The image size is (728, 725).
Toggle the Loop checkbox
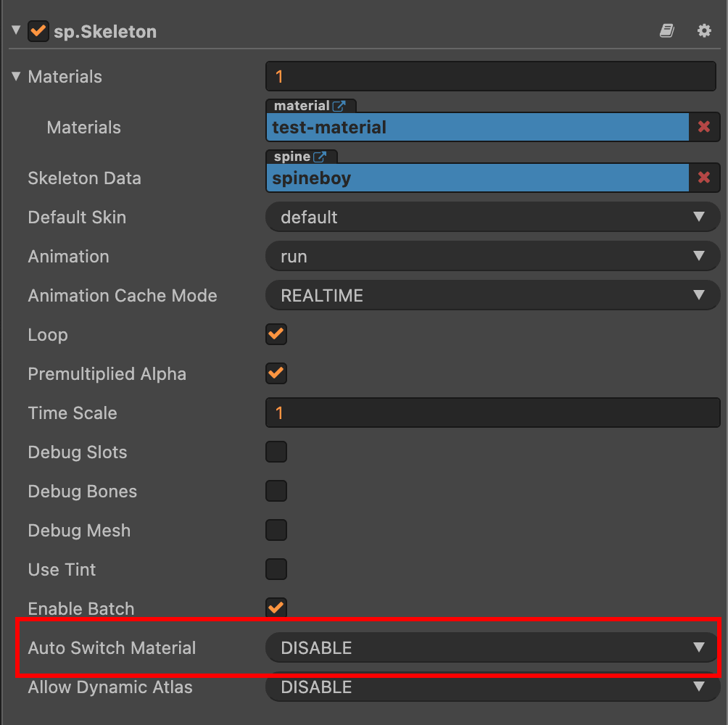click(x=276, y=334)
